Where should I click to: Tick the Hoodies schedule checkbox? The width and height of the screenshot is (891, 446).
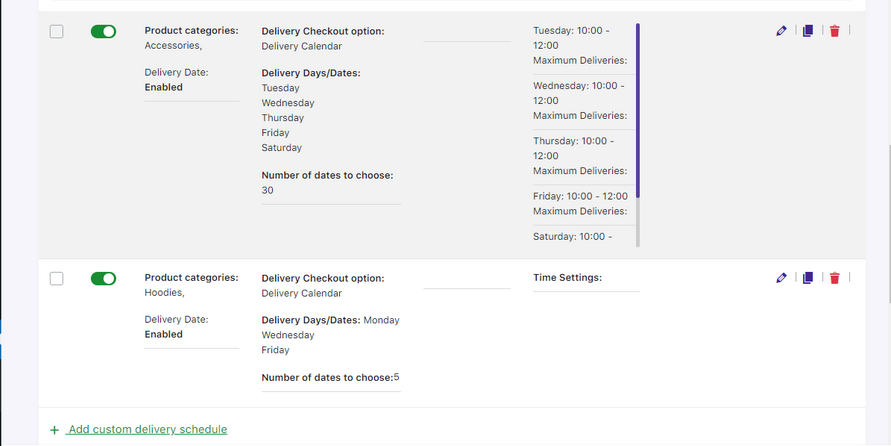57,278
